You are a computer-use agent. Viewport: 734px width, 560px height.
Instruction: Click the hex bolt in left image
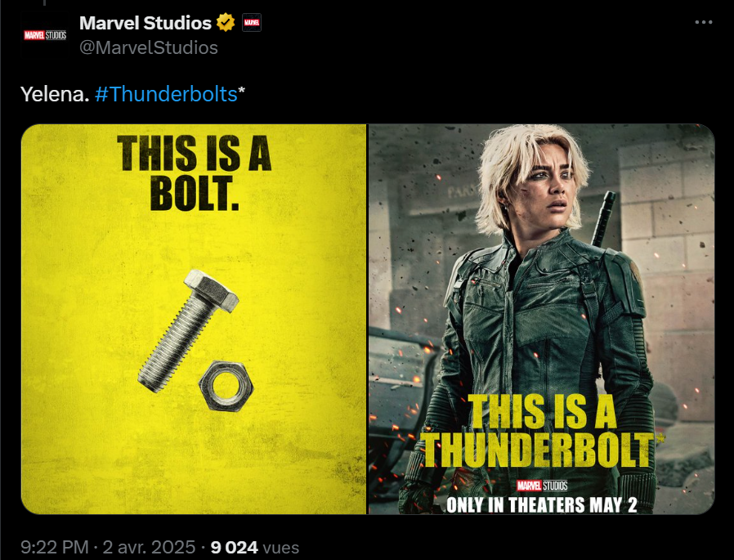188,330
